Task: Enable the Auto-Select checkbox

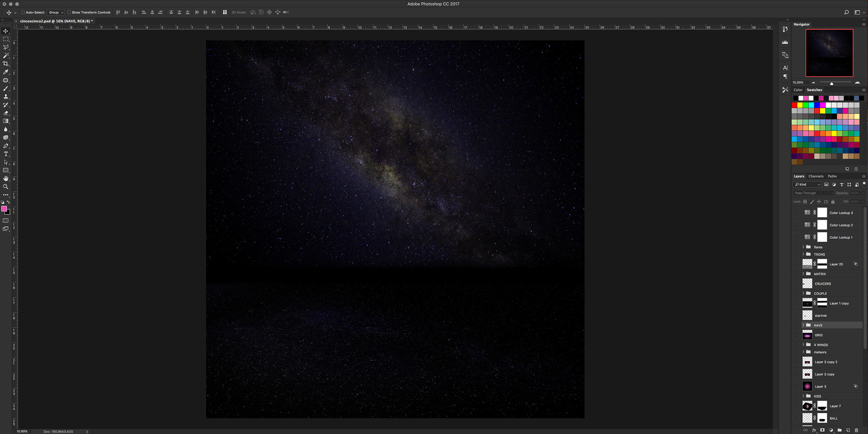Action: (x=23, y=13)
